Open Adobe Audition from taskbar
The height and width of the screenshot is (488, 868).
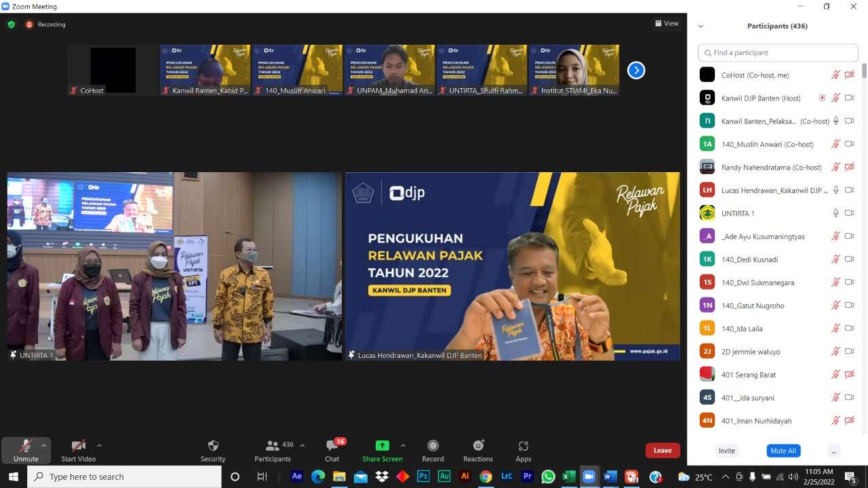click(444, 476)
